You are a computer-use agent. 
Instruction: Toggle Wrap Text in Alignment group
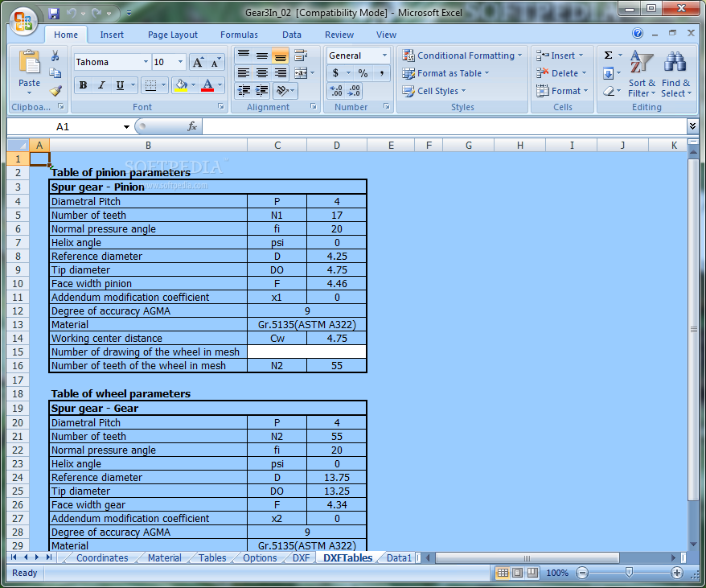pos(300,56)
